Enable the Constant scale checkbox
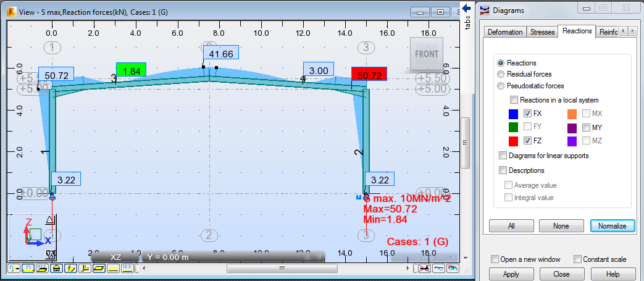The image size is (644, 281). pos(577,259)
